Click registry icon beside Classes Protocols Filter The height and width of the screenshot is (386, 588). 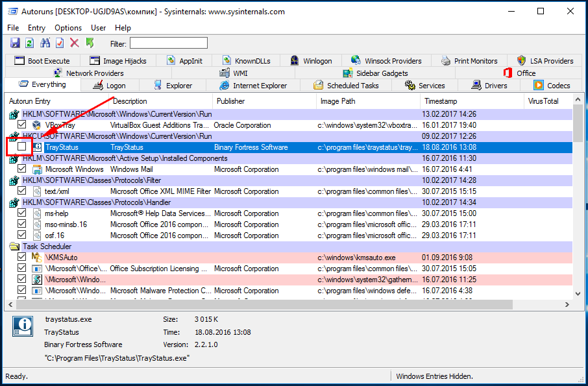tap(14, 180)
